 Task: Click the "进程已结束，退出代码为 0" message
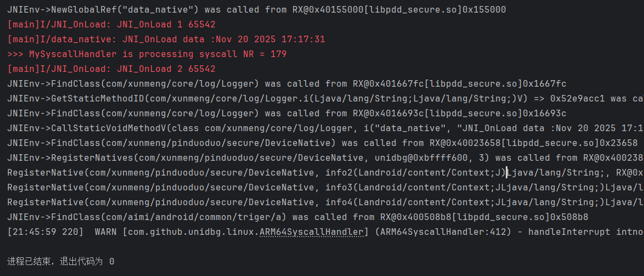pyautogui.click(x=61, y=261)
